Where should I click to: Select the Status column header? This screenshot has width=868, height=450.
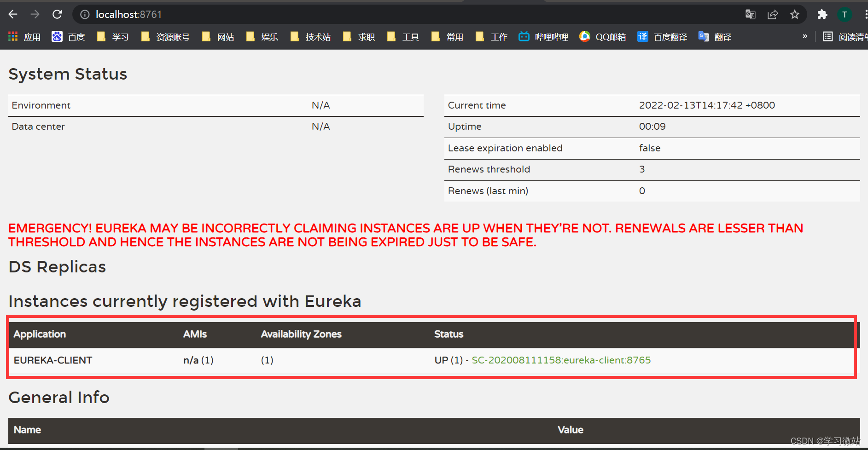coord(449,334)
